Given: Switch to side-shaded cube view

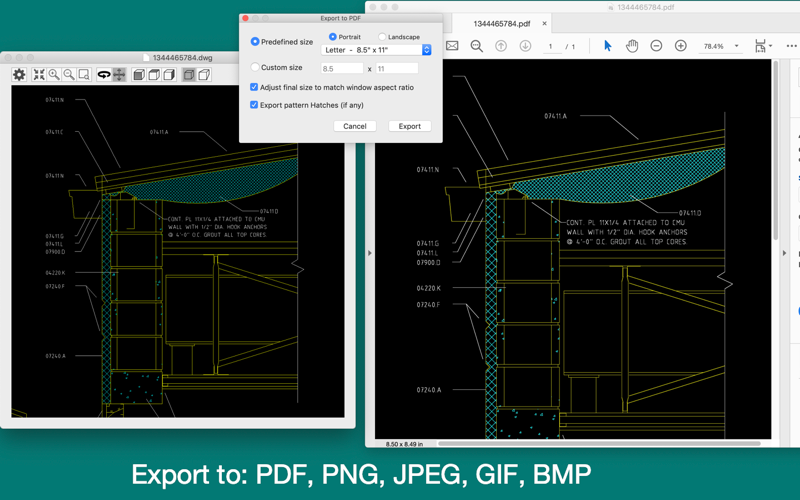Looking at the screenshot, I should 169,74.
